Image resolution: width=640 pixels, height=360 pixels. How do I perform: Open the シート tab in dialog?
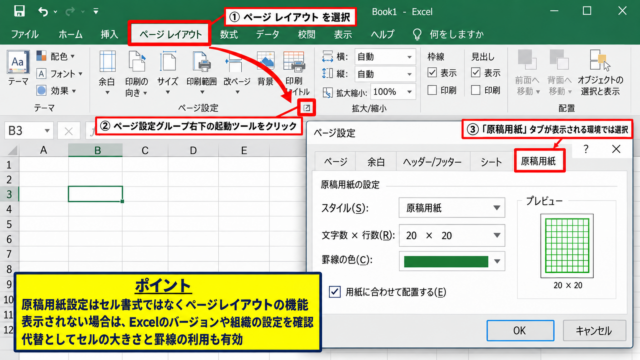pos(491,162)
